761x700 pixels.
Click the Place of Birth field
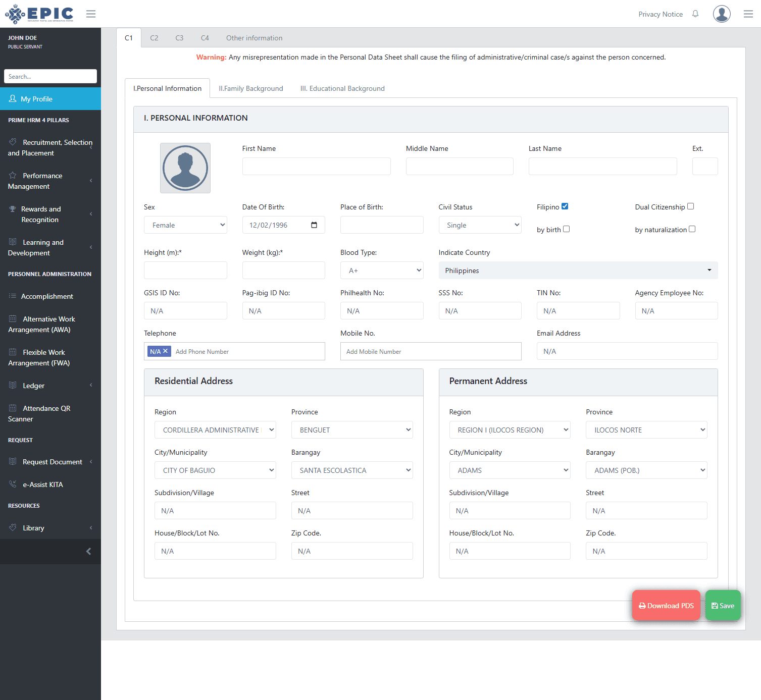382,225
